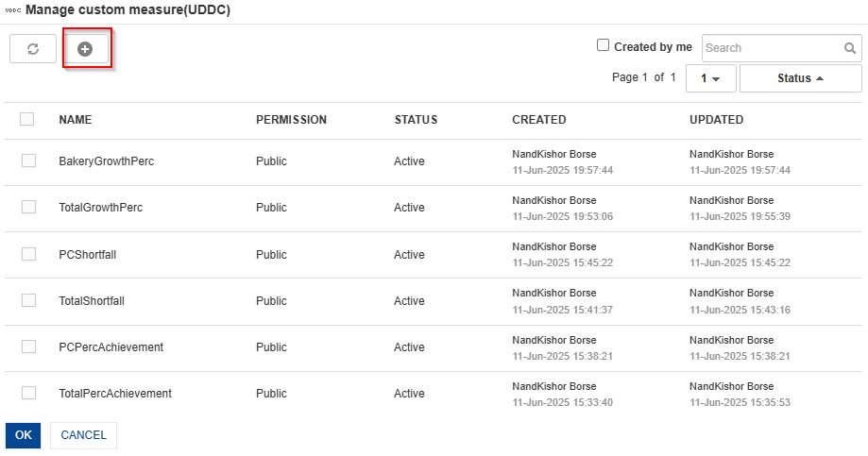Click the search magnifier icon

coord(850,48)
